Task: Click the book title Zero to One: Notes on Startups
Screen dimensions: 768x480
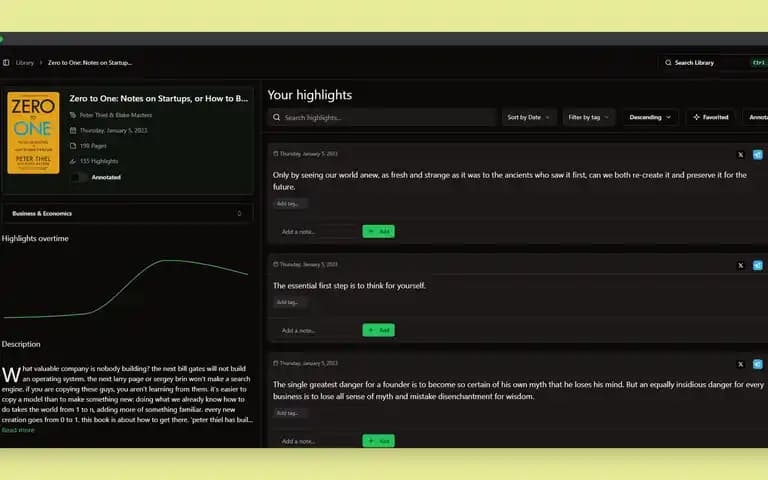Action: pyautogui.click(x=159, y=98)
